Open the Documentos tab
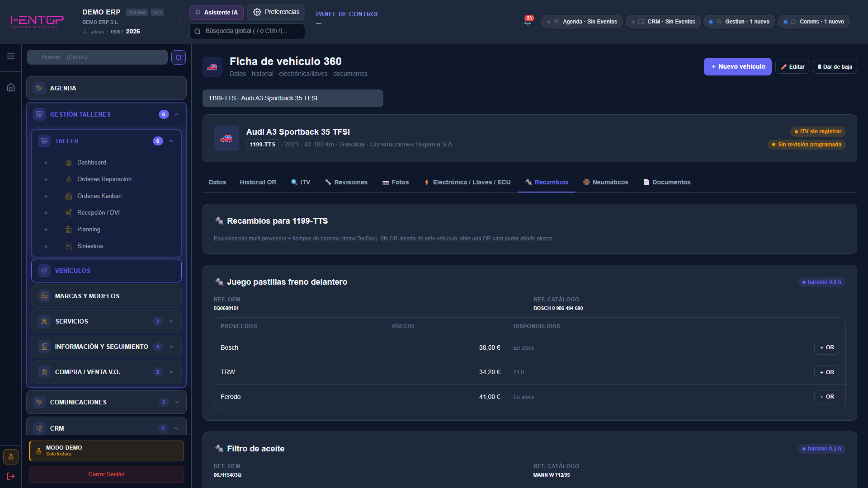This screenshot has width=868, height=488. coord(667,182)
